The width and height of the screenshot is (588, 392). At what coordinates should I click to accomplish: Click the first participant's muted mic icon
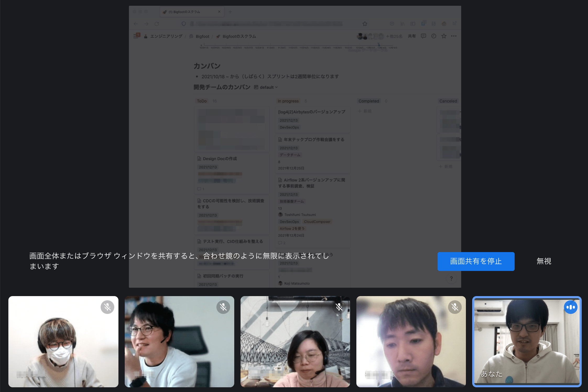(x=107, y=307)
